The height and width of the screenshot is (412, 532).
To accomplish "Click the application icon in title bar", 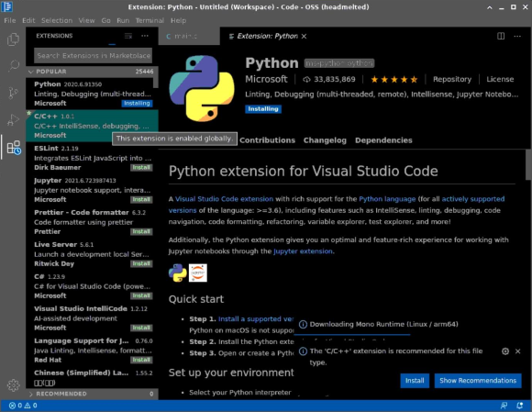I will (6, 6).
